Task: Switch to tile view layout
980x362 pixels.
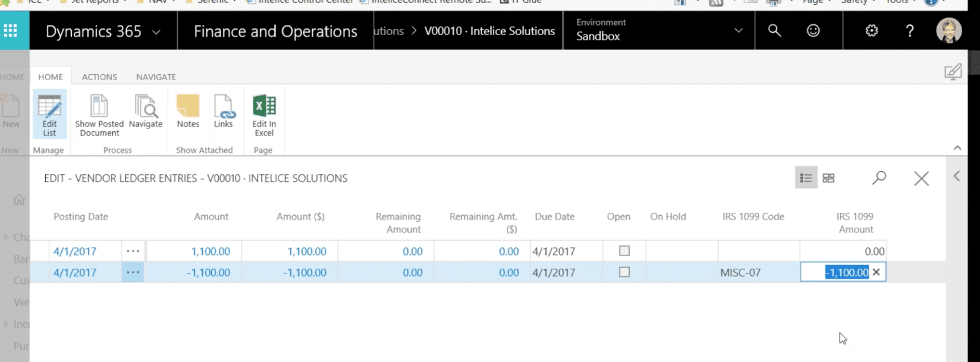Action: (828, 178)
